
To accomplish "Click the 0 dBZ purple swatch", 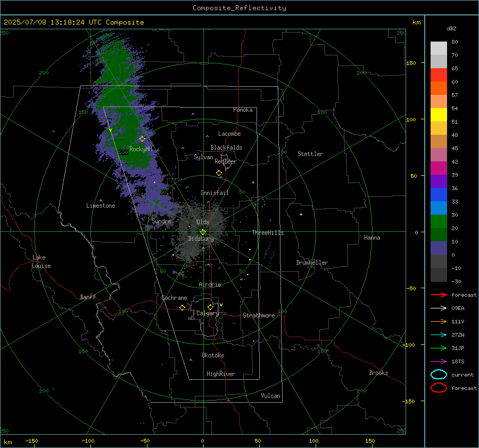I will point(439,248).
